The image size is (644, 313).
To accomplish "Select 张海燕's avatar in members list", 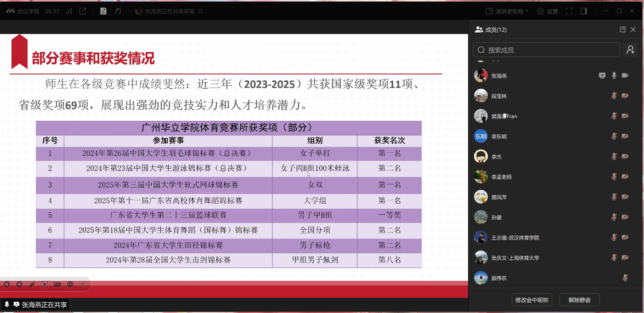I will pyautogui.click(x=481, y=75).
